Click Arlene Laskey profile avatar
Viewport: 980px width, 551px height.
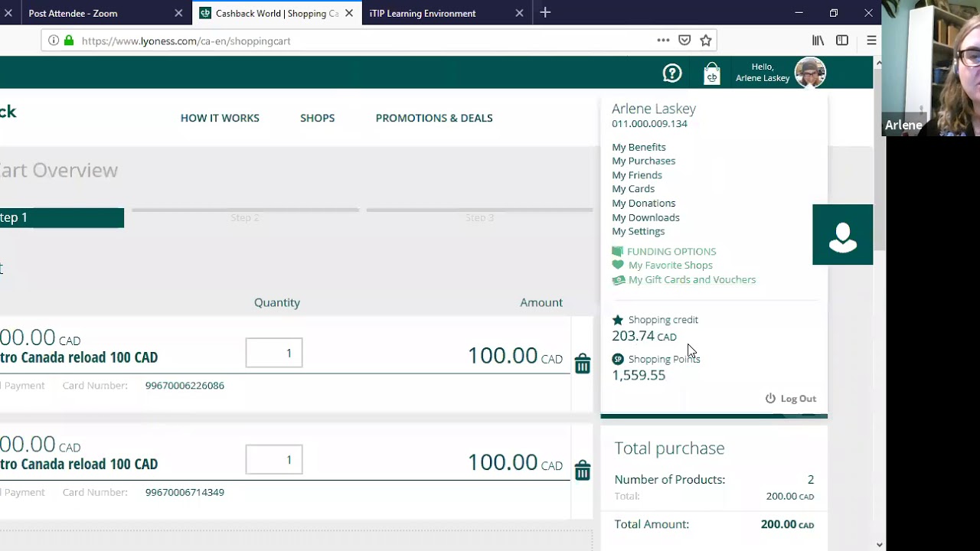click(810, 73)
